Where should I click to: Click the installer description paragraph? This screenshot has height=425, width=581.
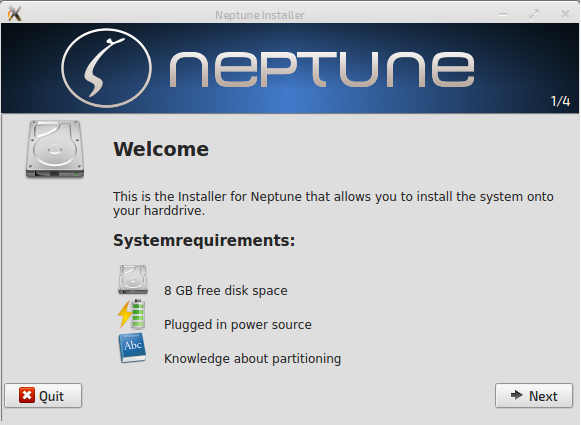click(x=333, y=203)
